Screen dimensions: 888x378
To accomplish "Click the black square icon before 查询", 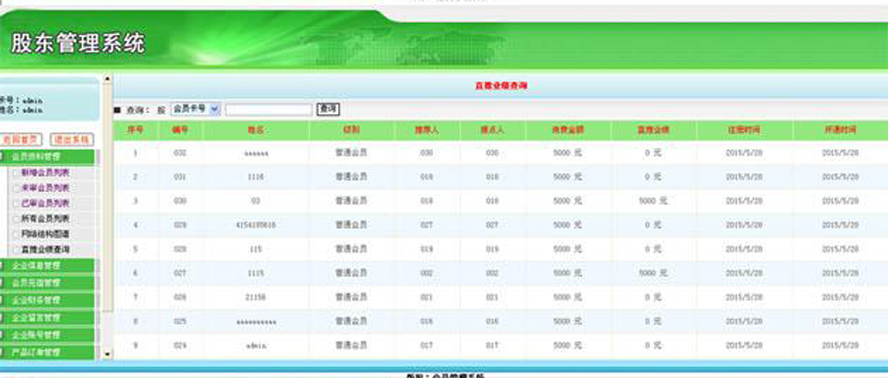I will [118, 110].
